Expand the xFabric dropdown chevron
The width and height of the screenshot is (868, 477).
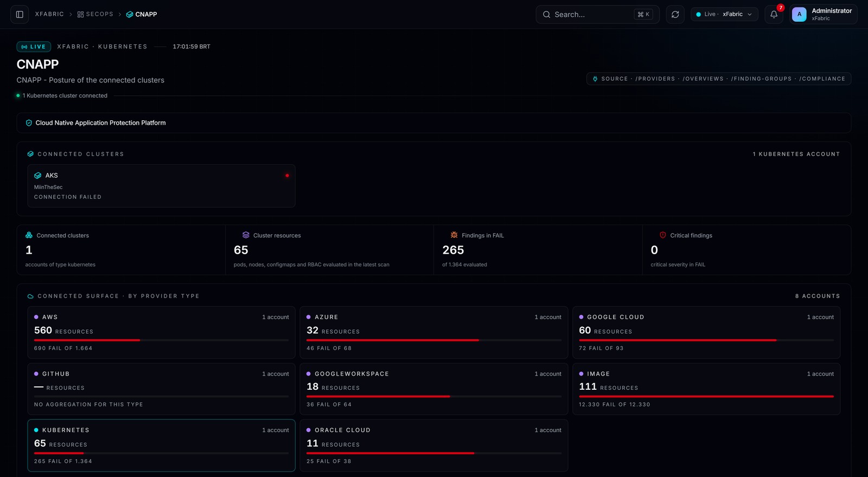pyautogui.click(x=750, y=15)
